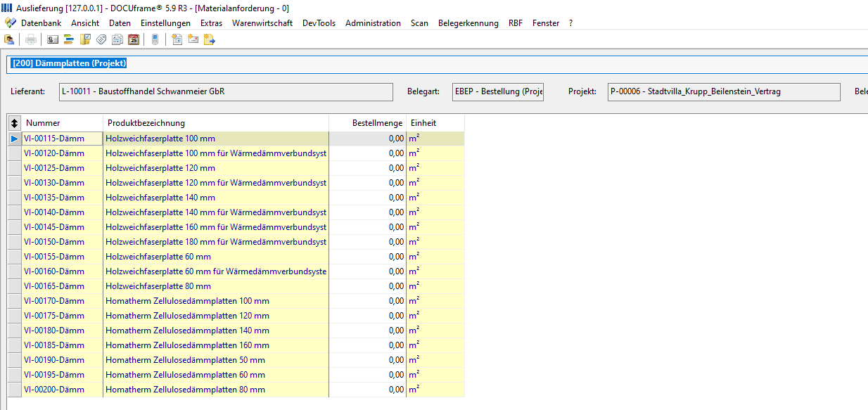Viewport: 868px width, 410px height.
Task: Select 'Homatherm Zellulosedämmplatten 100 mm'
Action: 216,301
